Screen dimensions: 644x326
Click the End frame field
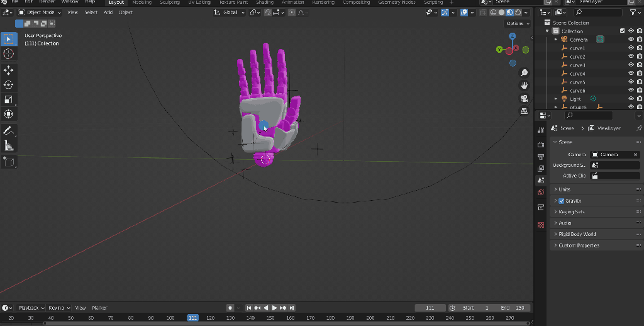tap(513, 308)
